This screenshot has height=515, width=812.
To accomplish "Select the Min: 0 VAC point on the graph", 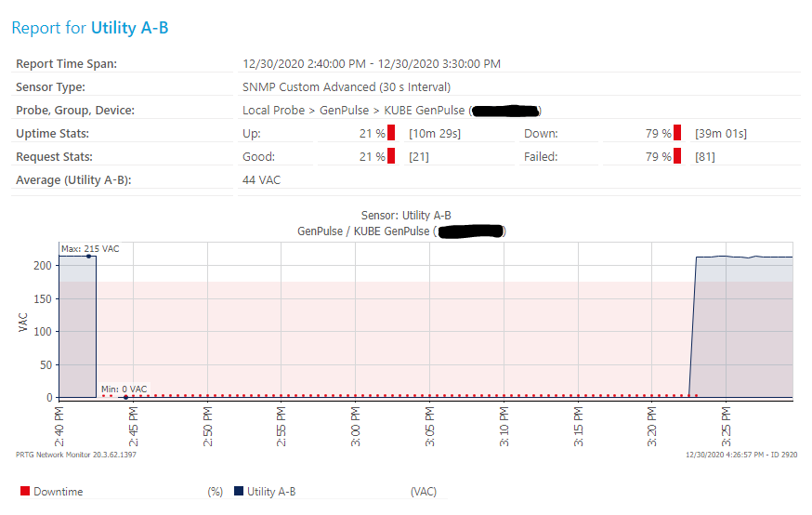I will tap(125, 397).
